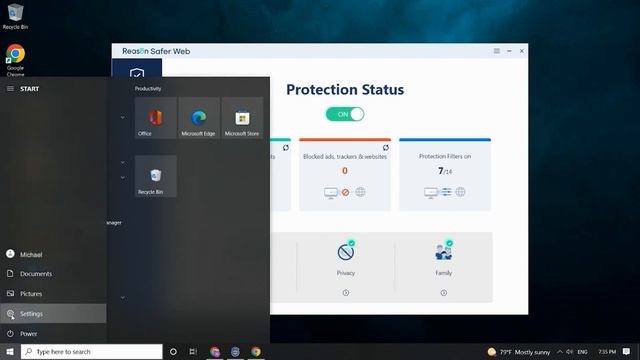Open Cortana circle icon on taskbar

click(173, 351)
